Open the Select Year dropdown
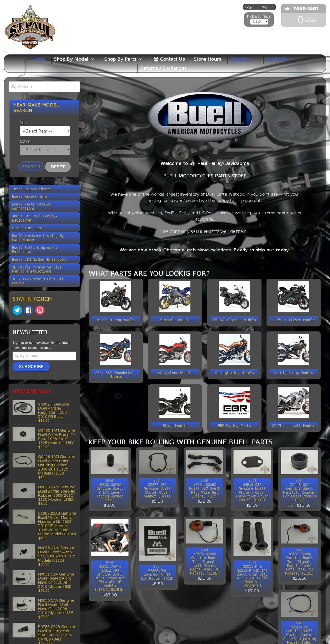This screenshot has width=330, height=644. coord(45,131)
